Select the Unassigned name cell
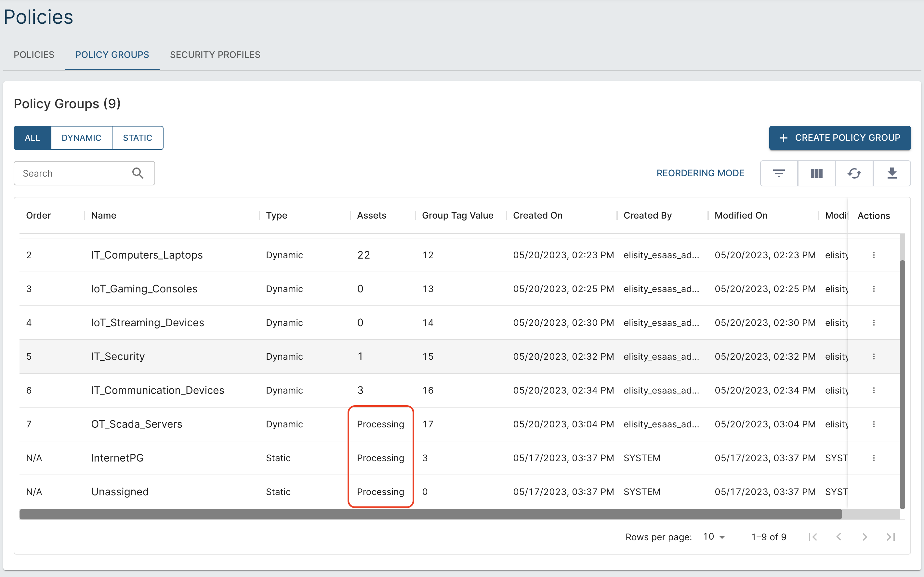The width and height of the screenshot is (924, 577). (120, 492)
